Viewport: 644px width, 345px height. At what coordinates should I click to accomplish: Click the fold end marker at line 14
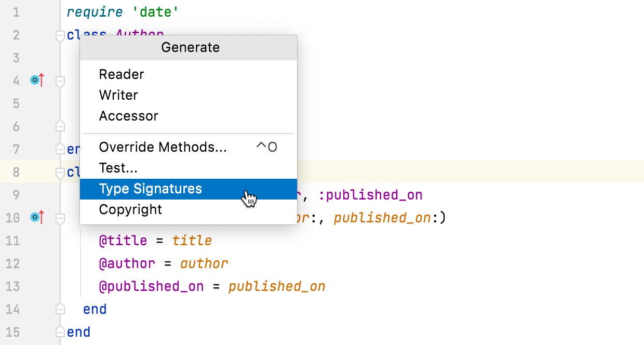coord(60,309)
